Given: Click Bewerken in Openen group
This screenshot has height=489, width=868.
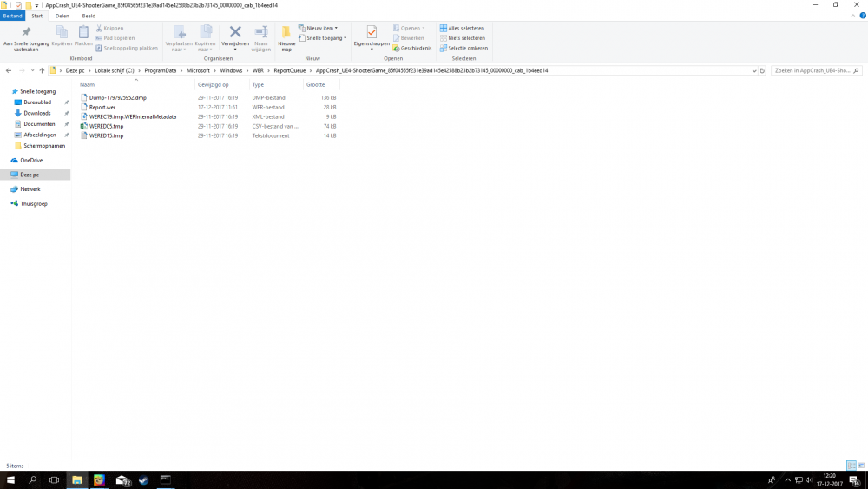Looking at the screenshot, I should click(409, 38).
